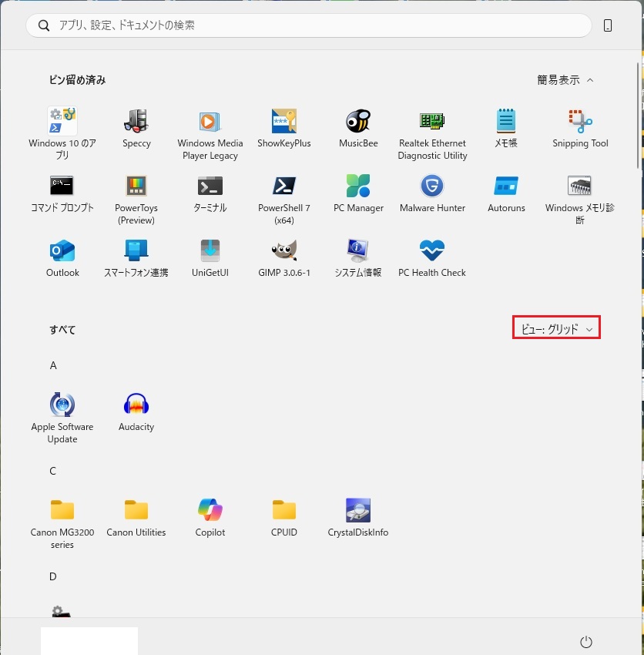Launch Malware Hunter
Image resolution: width=644 pixels, height=655 pixels.
pos(432,193)
